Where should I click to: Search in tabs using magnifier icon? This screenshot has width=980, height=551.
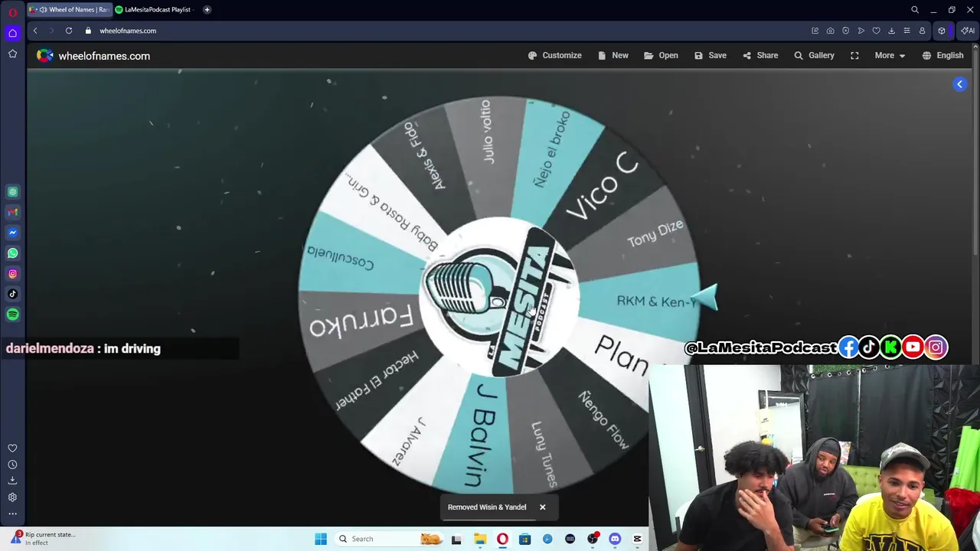coord(915,10)
